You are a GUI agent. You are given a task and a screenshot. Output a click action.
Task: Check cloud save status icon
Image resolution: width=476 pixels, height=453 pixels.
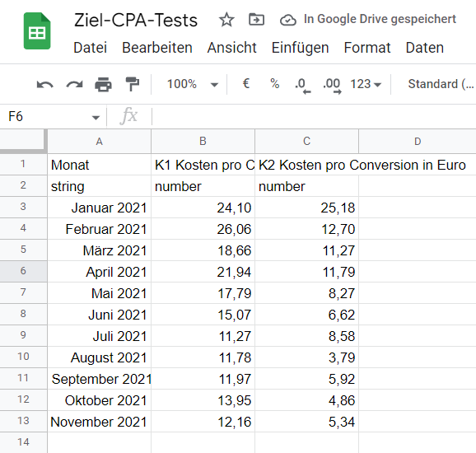pyautogui.click(x=287, y=21)
